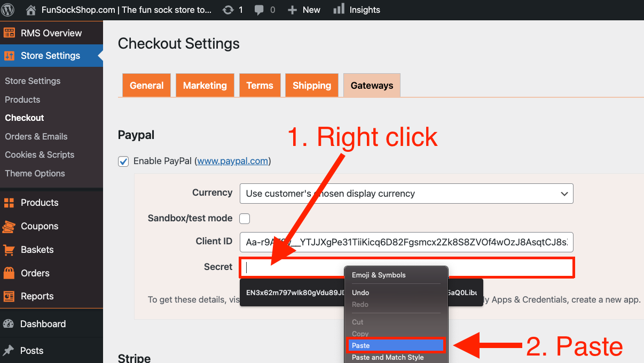
Task: Click the Store Settings sliders icon
Action: 9,56
